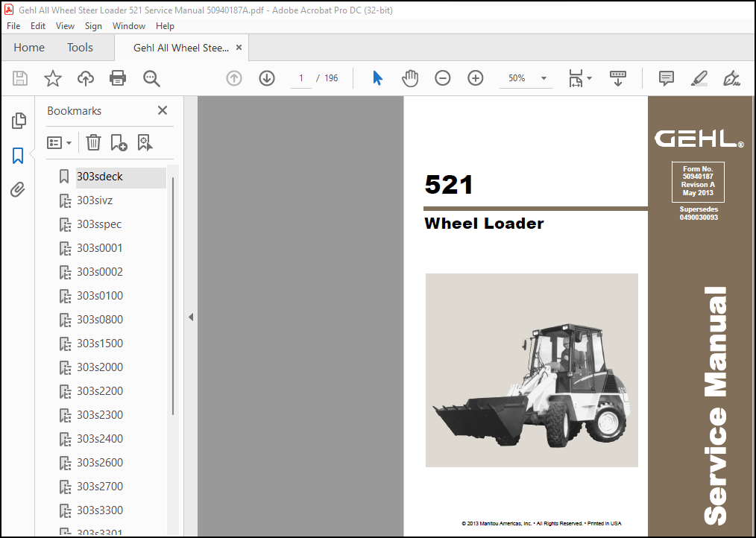Open the 303sspec bookmark
The image size is (756, 538).
point(99,224)
